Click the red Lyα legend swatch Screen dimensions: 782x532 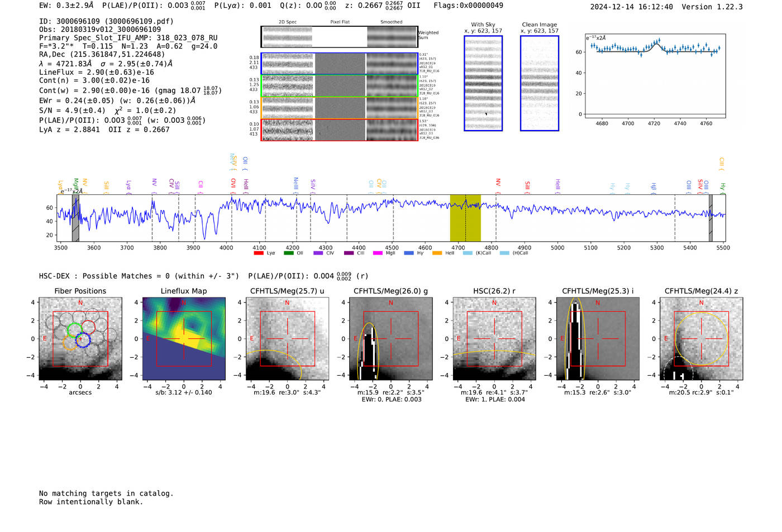point(259,253)
